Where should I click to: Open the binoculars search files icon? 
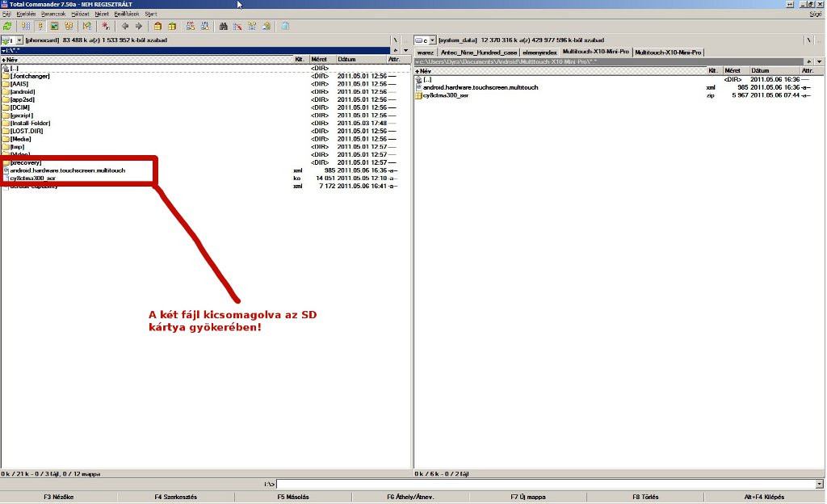point(224,26)
